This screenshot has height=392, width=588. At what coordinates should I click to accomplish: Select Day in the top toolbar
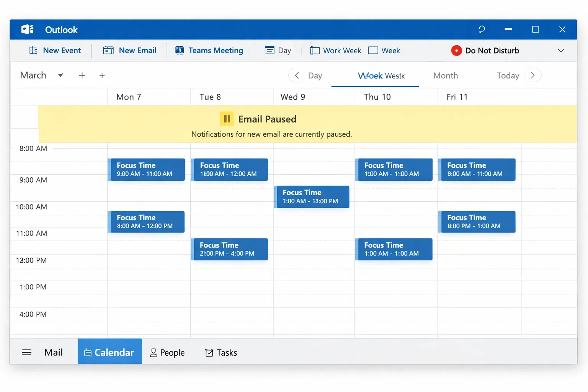[x=278, y=50]
